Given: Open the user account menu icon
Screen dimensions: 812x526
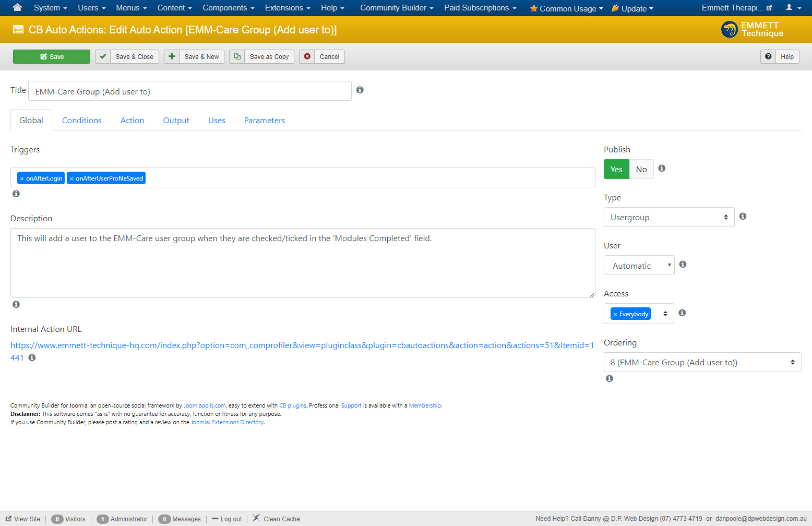Looking at the screenshot, I should 793,8.
